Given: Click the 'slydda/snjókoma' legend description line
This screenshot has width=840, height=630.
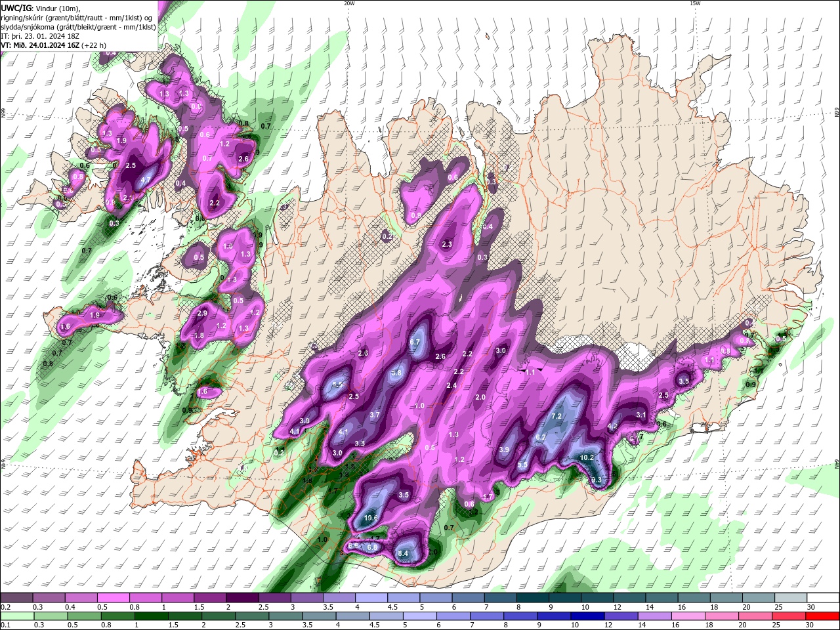Looking at the screenshot, I should [79, 27].
